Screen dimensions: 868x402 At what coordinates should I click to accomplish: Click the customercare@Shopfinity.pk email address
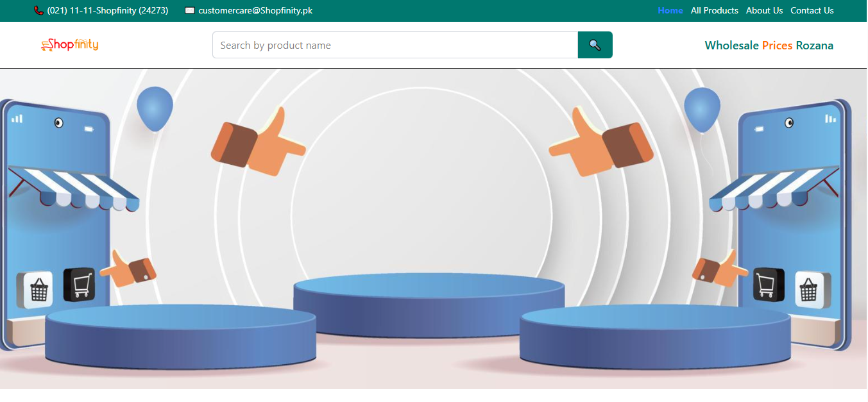tap(255, 11)
